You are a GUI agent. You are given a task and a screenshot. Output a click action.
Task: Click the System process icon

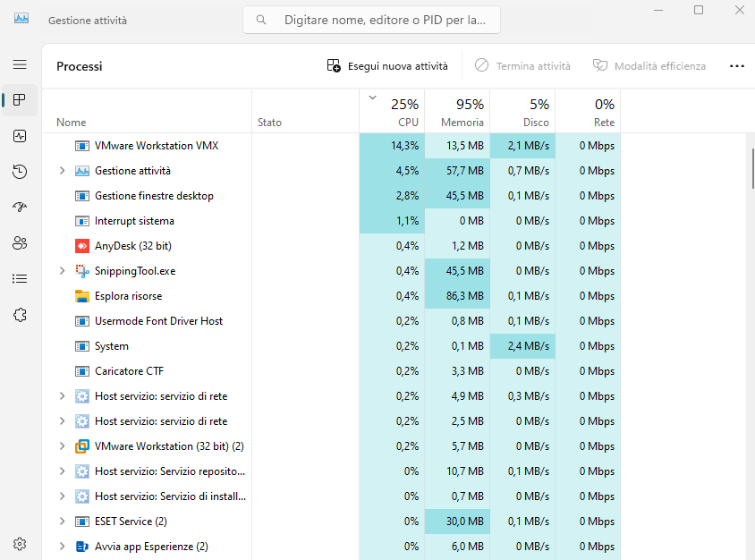[82, 346]
